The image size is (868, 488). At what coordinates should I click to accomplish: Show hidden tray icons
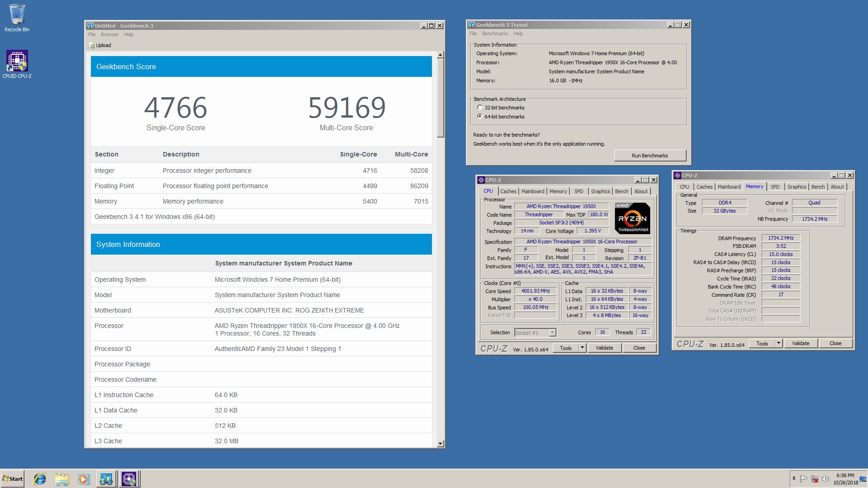794,479
